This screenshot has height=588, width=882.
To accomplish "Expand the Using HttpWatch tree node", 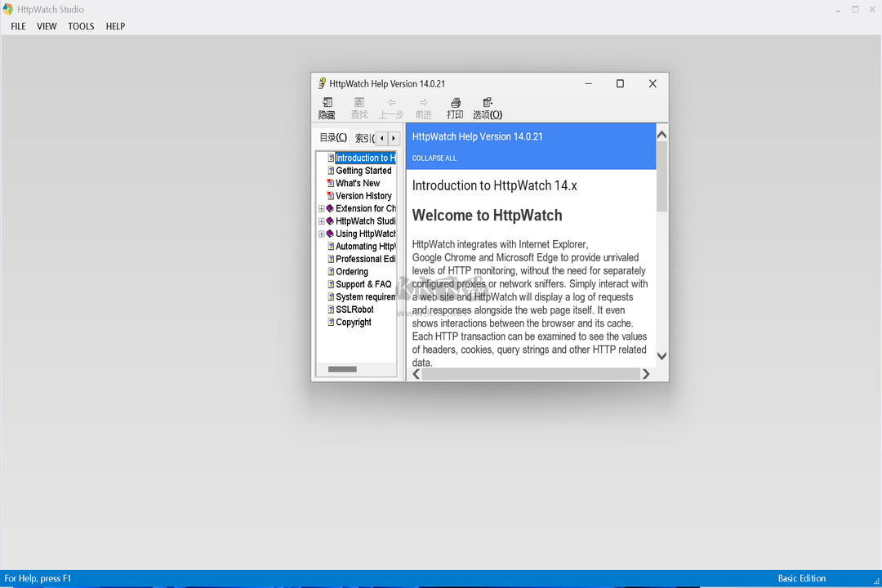I will click(x=320, y=234).
